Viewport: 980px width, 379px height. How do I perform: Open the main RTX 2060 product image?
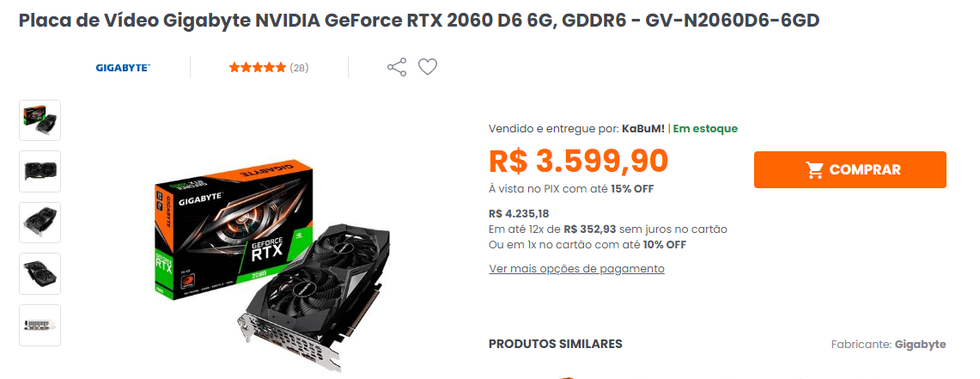(x=275, y=256)
